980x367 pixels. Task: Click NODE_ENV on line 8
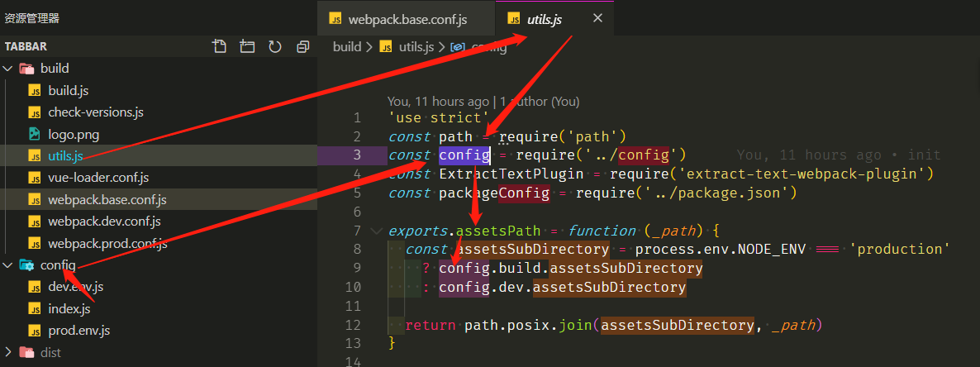click(x=770, y=250)
